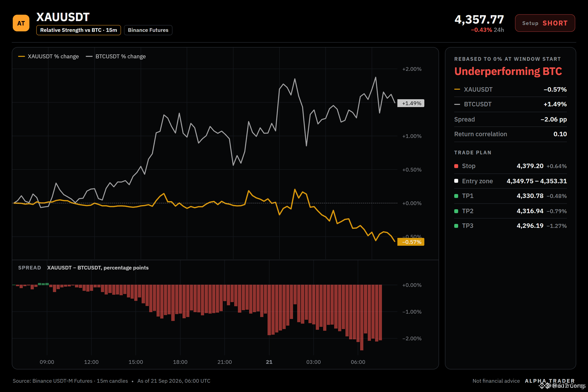Toggle the BTCUSDT % change legend entry

116,57
